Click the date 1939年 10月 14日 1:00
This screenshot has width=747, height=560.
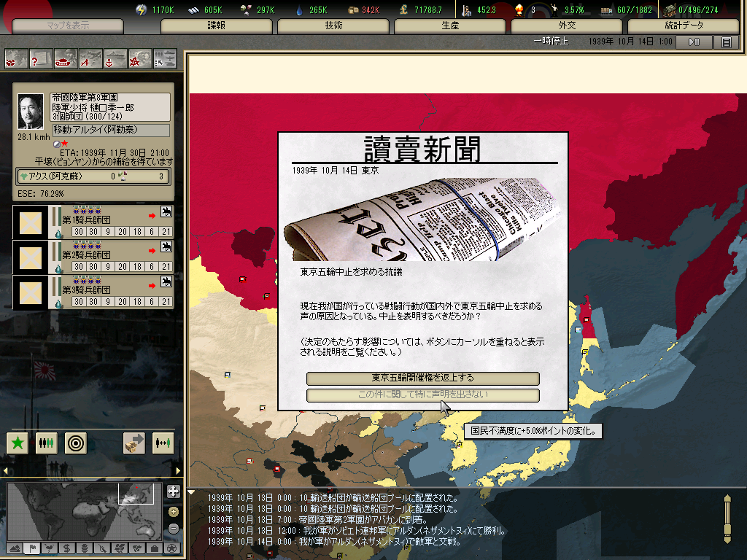630,42
